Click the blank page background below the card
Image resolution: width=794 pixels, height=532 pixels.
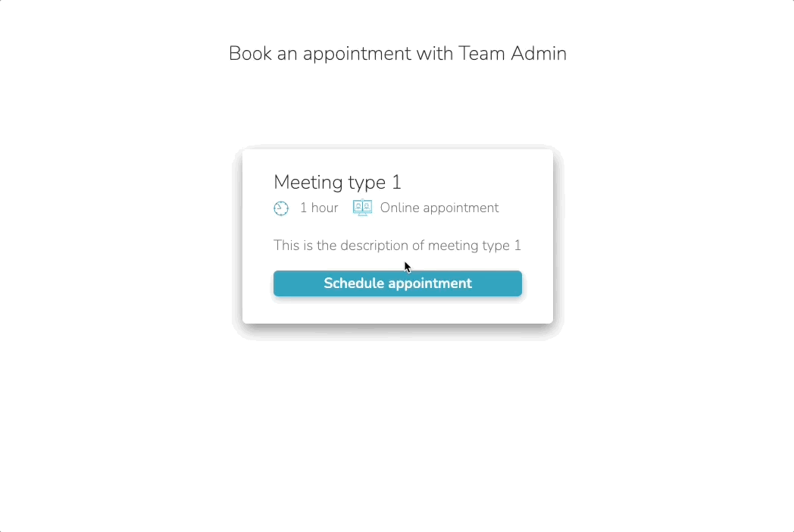coord(398,430)
